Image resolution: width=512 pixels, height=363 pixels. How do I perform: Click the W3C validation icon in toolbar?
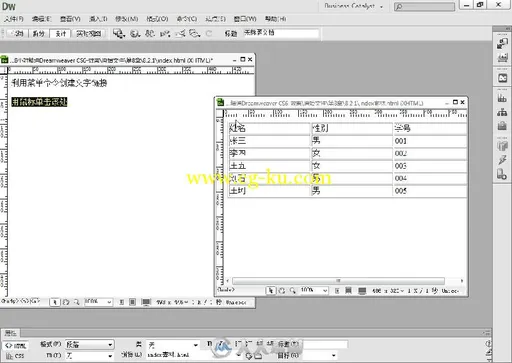point(165,33)
